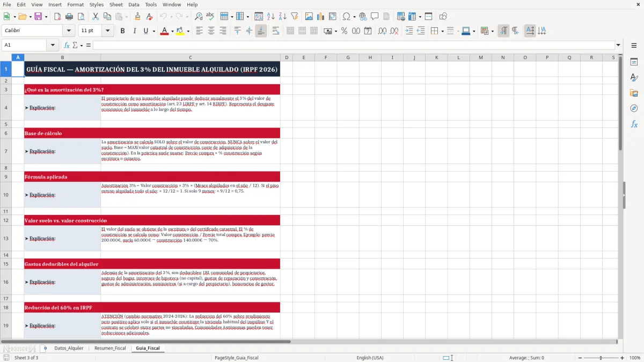The width and height of the screenshot is (644, 362).
Task: Export directly as PDF
Action: click(57, 17)
